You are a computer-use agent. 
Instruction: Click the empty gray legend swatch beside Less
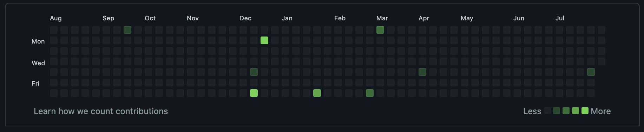547,111
